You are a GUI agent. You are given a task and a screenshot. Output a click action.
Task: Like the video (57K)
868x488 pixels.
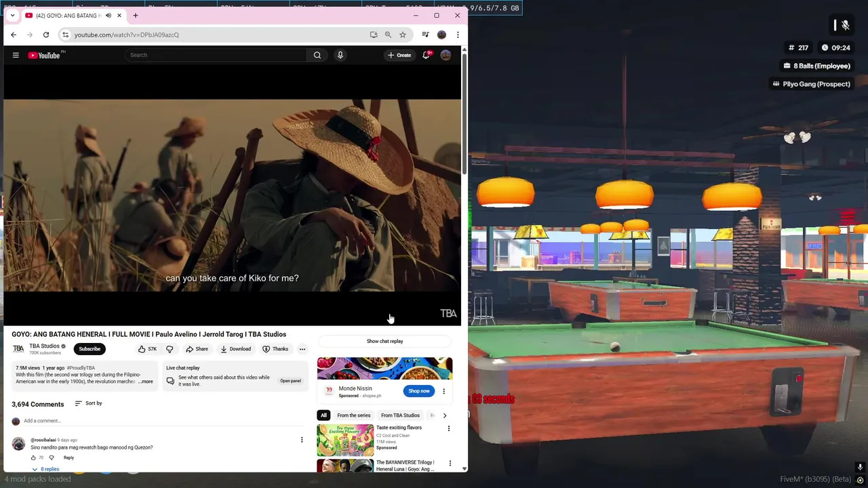point(147,349)
